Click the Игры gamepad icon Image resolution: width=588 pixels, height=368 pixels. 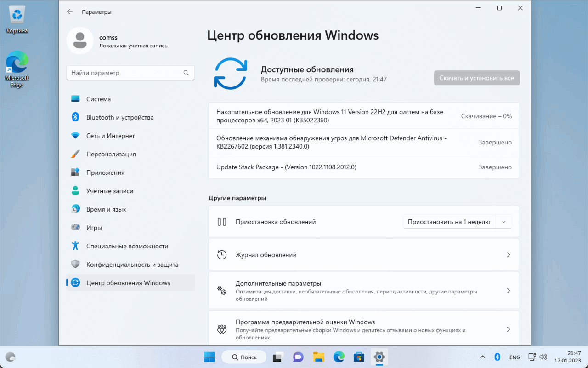(x=76, y=228)
